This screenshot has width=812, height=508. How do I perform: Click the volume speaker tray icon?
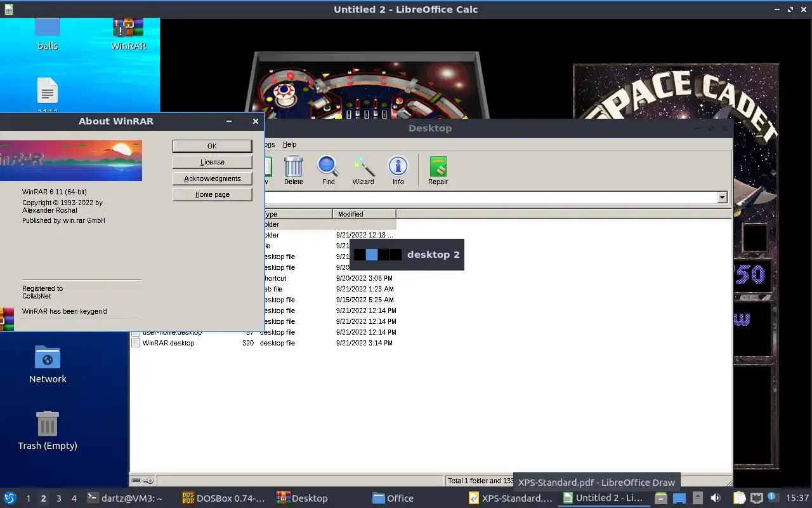pos(716,498)
